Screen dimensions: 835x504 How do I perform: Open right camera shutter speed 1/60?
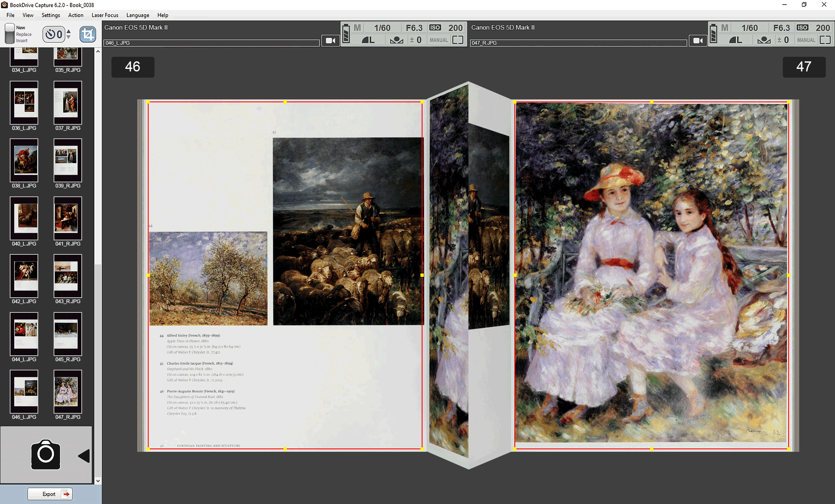[x=749, y=28]
